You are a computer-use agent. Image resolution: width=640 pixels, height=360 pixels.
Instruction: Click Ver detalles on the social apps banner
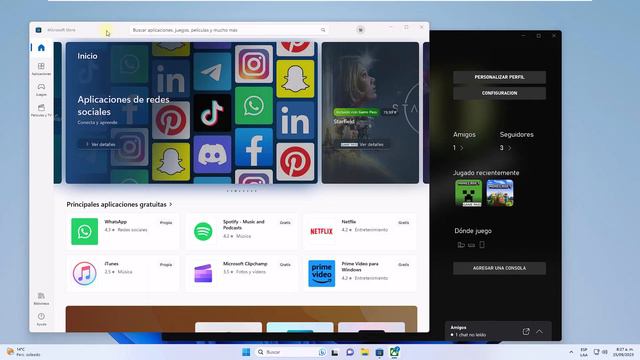tap(100, 144)
